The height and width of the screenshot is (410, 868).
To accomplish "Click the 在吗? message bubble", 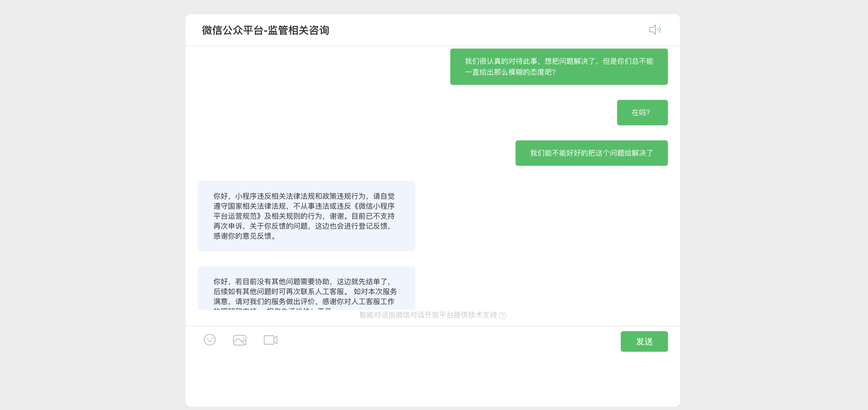I will [x=642, y=112].
